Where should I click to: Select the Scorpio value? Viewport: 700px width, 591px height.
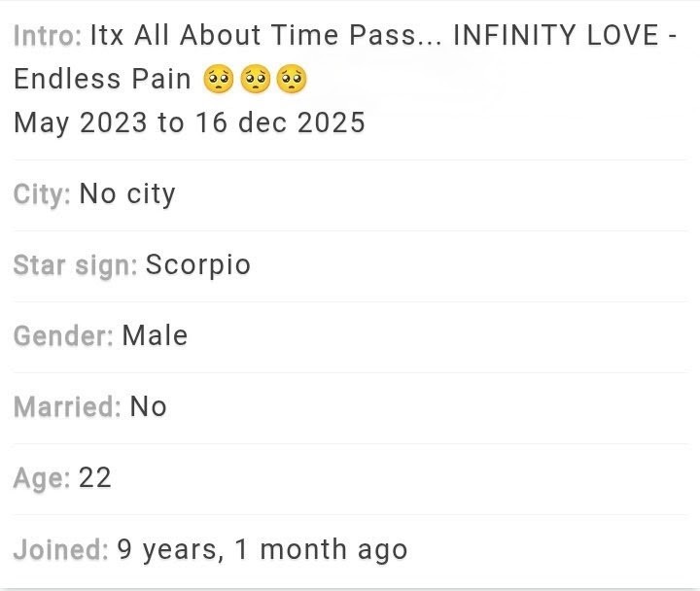pyautogui.click(x=198, y=265)
